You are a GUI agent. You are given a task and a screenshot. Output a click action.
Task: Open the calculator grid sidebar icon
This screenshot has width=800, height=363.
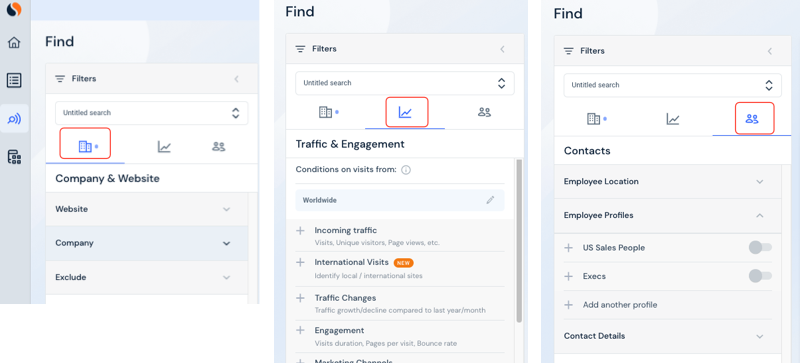[x=14, y=157]
